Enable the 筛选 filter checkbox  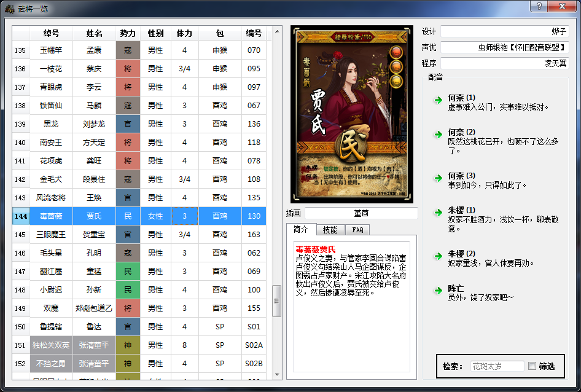[x=532, y=366]
